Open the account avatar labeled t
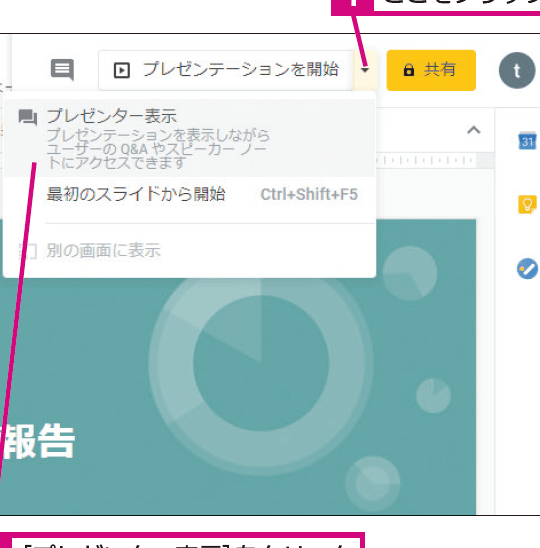 click(x=517, y=70)
